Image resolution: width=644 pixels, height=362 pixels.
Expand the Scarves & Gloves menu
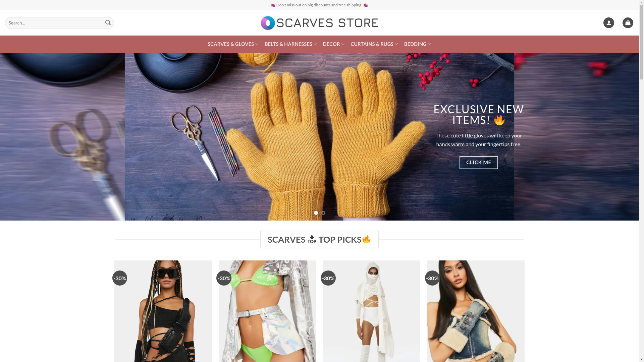click(x=233, y=44)
